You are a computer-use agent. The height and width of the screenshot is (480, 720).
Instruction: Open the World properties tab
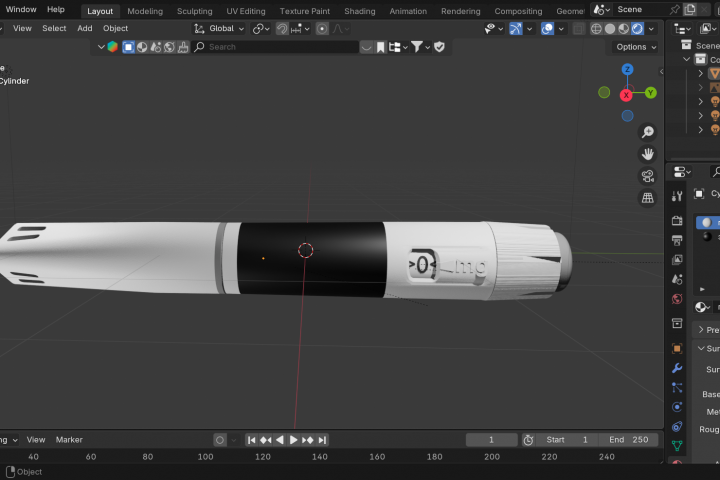pyautogui.click(x=677, y=299)
